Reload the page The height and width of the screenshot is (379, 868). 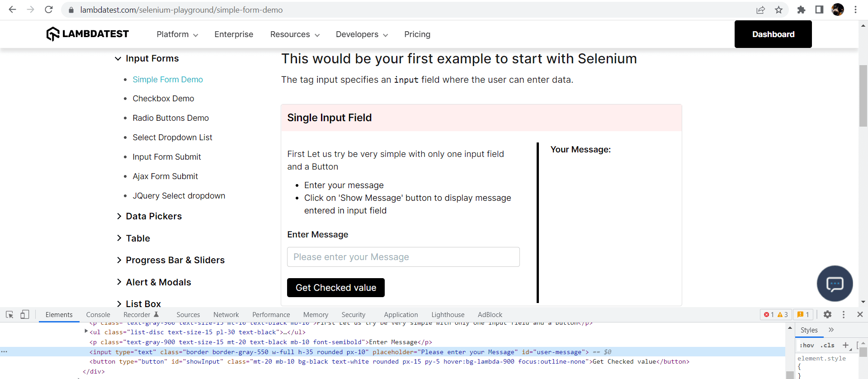click(49, 10)
